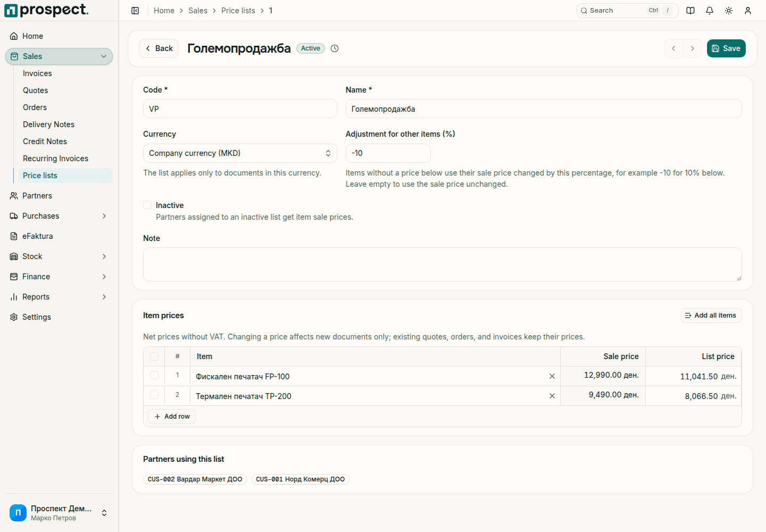766x532 pixels.
Task: Save the price list
Action: [x=726, y=48]
